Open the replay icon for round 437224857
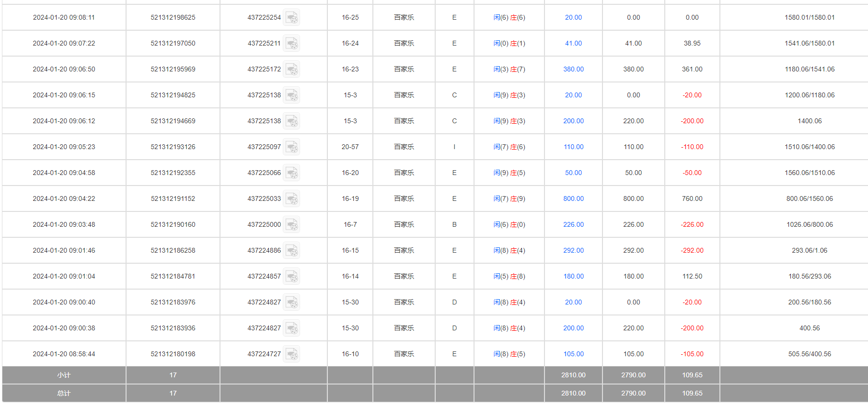 click(x=291, y=277)
